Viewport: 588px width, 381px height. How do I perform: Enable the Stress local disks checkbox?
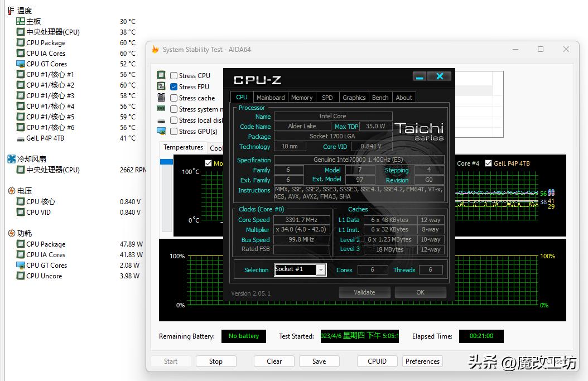(173, 120)
